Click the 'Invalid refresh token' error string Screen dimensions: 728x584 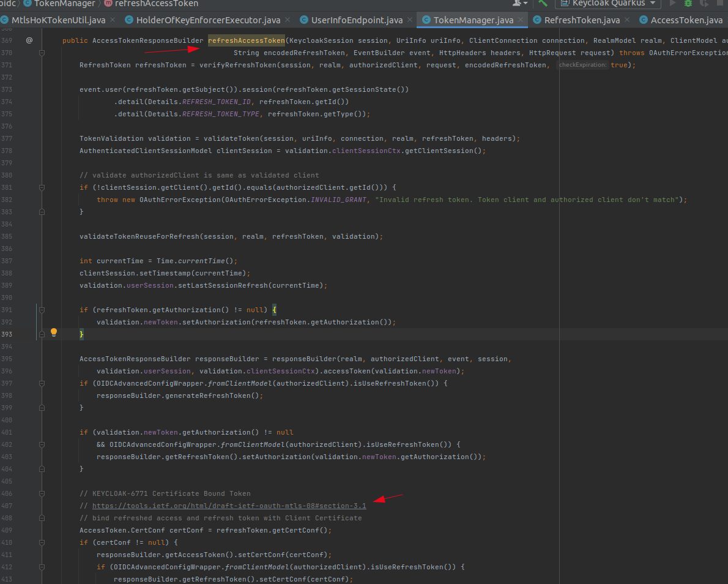[527, 200]
